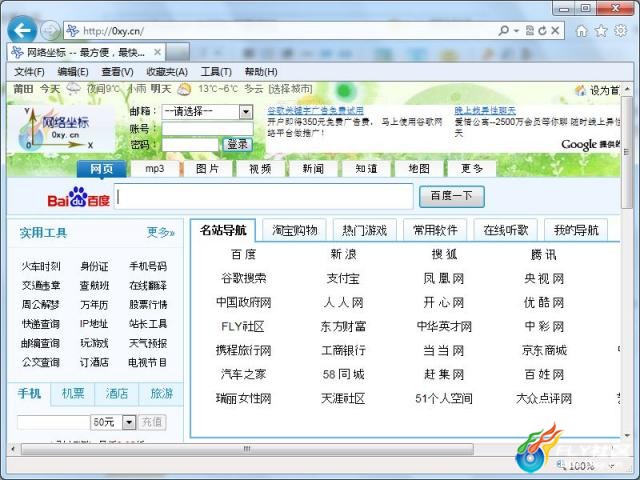Viewport: 640px width, 480px height.
Task: Click the search magnifier icon in address bar
Action: pyautogui.click(x=504, y=30)
